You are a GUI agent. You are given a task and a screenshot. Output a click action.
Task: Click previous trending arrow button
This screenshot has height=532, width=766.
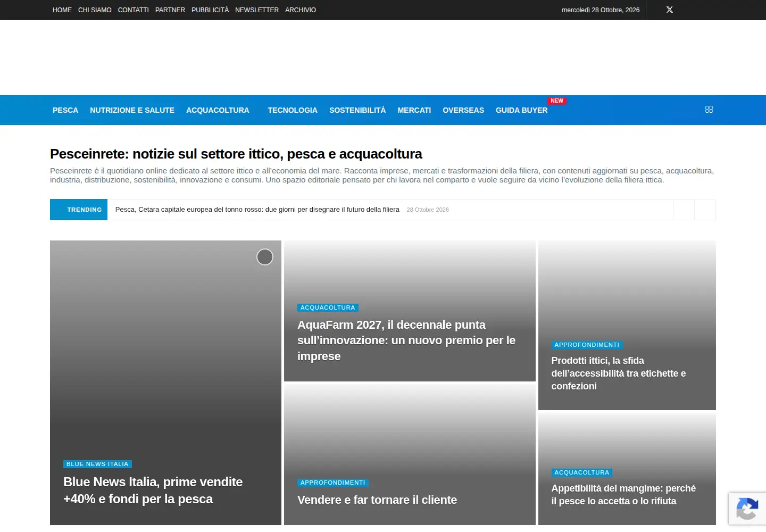click(x=684, y=210)
